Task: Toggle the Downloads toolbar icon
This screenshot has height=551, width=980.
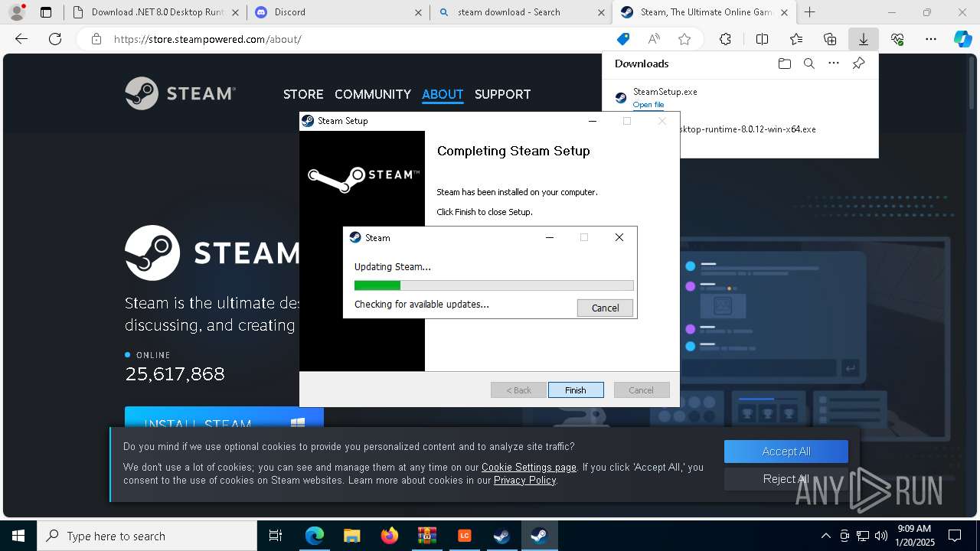Action: point(864,39)
